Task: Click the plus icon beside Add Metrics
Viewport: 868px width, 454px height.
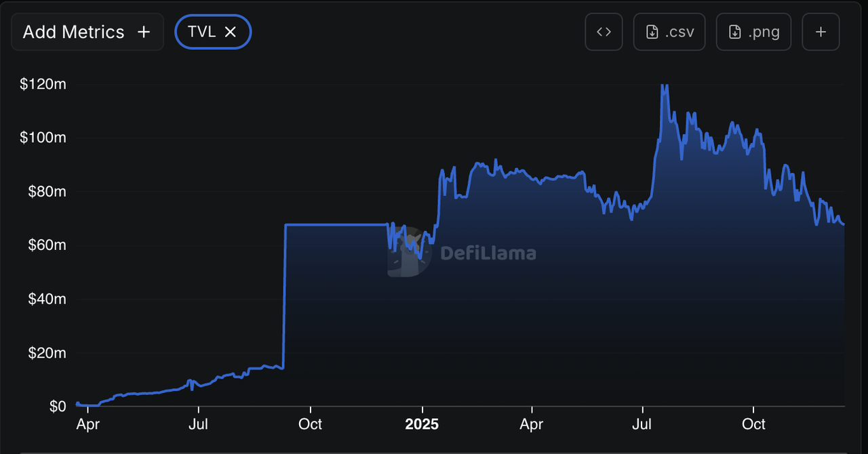Action: point(144,32)
